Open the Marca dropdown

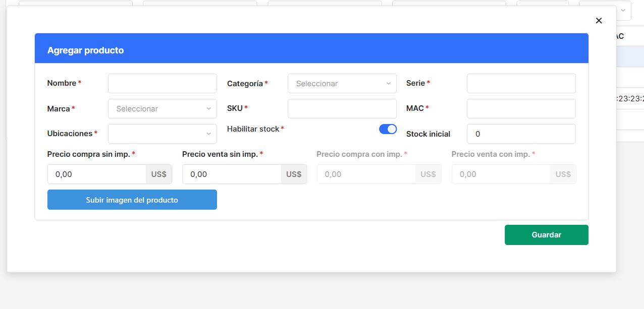(163, 108)
